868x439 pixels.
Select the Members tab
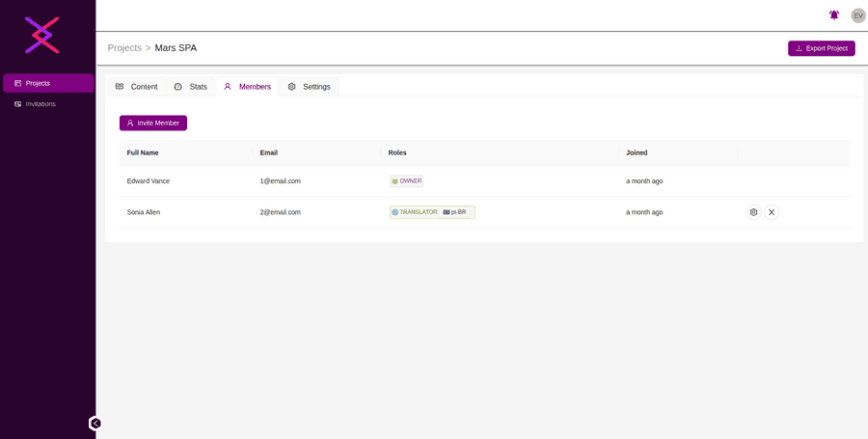[x=247, y=87]
